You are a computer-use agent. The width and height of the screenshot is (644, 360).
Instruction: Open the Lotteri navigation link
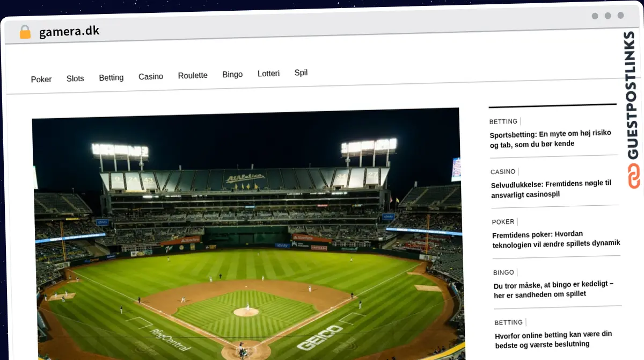click(x=268, y=74)
